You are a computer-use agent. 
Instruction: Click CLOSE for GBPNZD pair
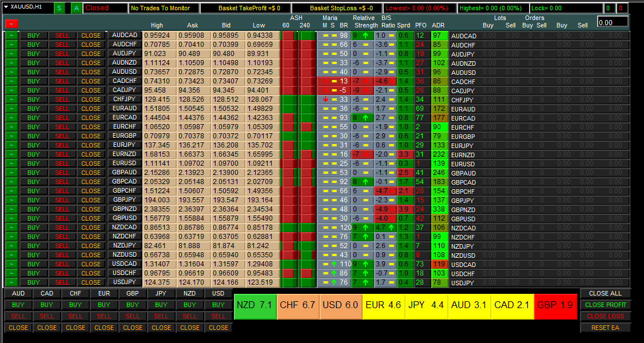click(x=91, y=209)
